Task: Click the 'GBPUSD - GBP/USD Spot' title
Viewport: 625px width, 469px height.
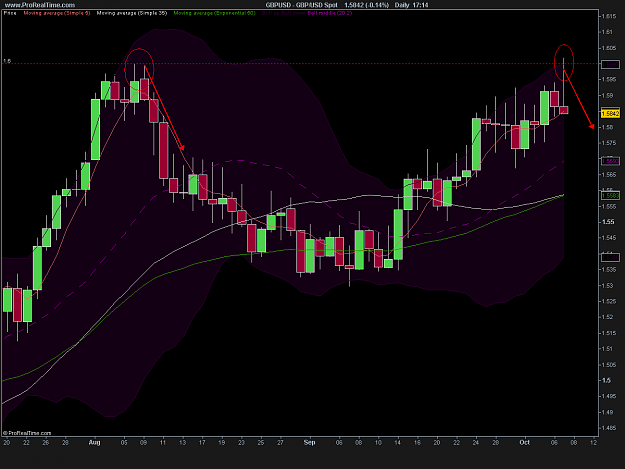Action: click(302, 5)
